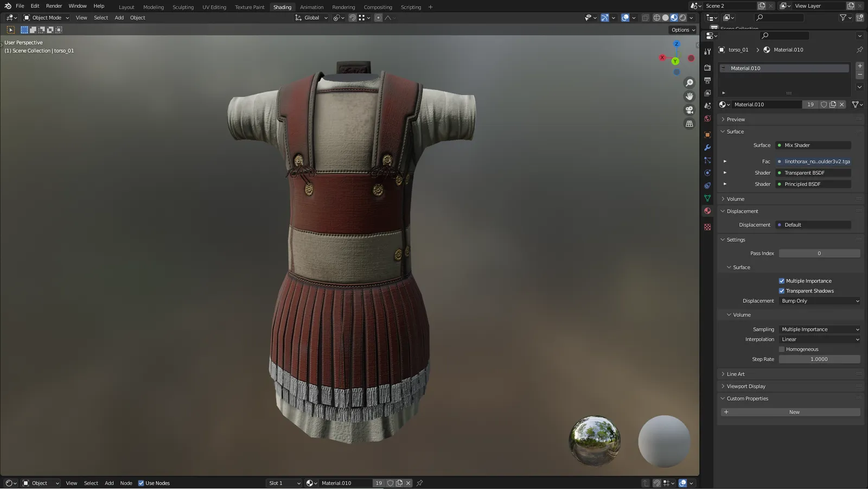This screenshot has height=489, width=868.
Task: Open the Window menu
Action: (x=78, y=6)
